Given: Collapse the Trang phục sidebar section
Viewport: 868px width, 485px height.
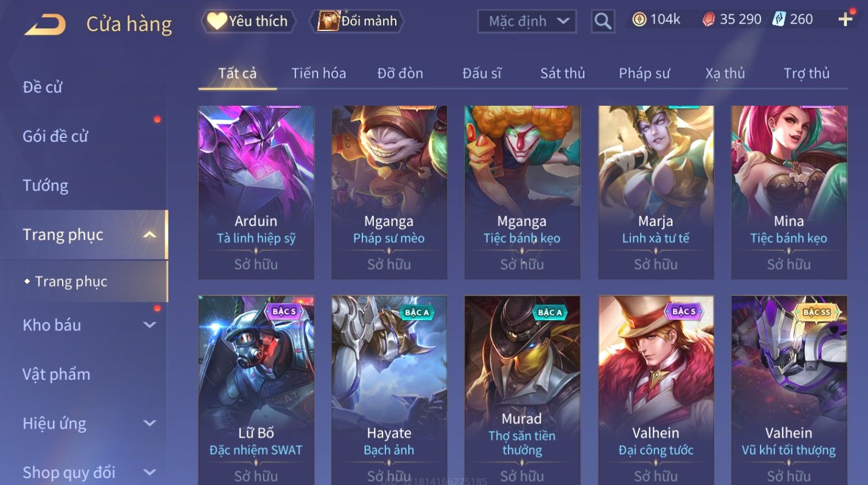Looking at the screenshot, I should click(150, 234).
